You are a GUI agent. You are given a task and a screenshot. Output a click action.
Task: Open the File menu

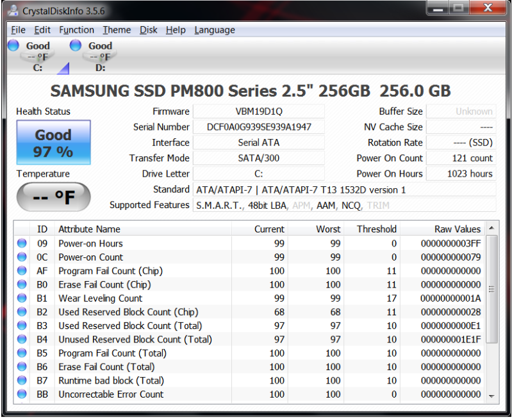(19, 30)
